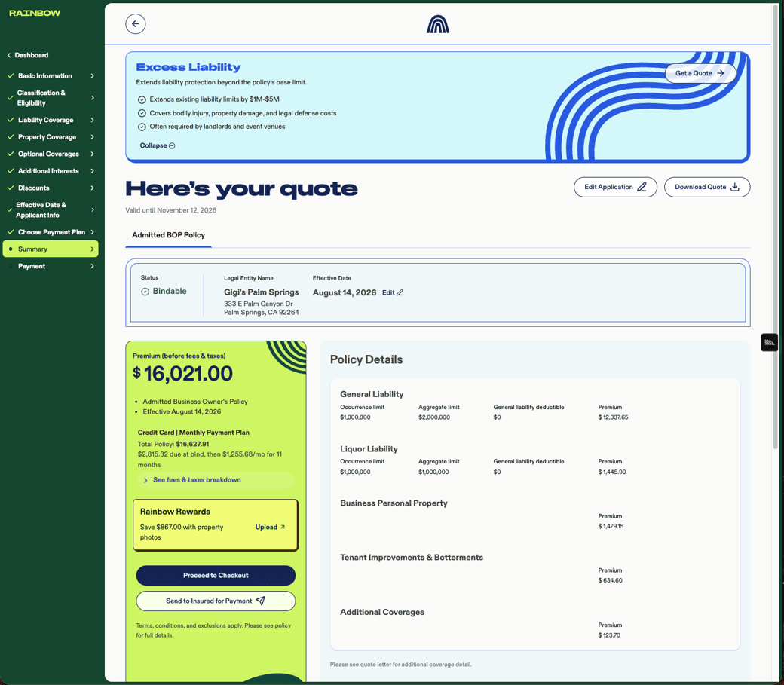
Task: Collapse the Excess Liability banner
Action: (158, 145)
